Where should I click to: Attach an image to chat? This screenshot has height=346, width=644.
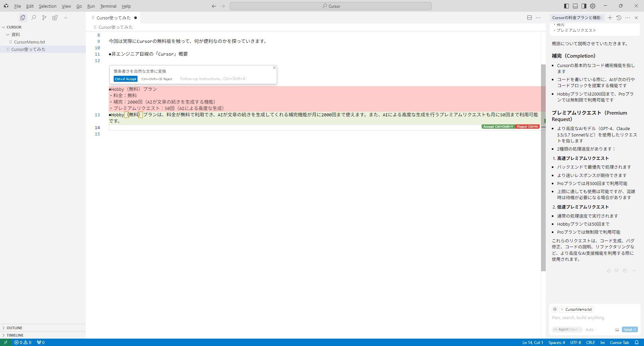pyautogui.click(x=617, y=330)
